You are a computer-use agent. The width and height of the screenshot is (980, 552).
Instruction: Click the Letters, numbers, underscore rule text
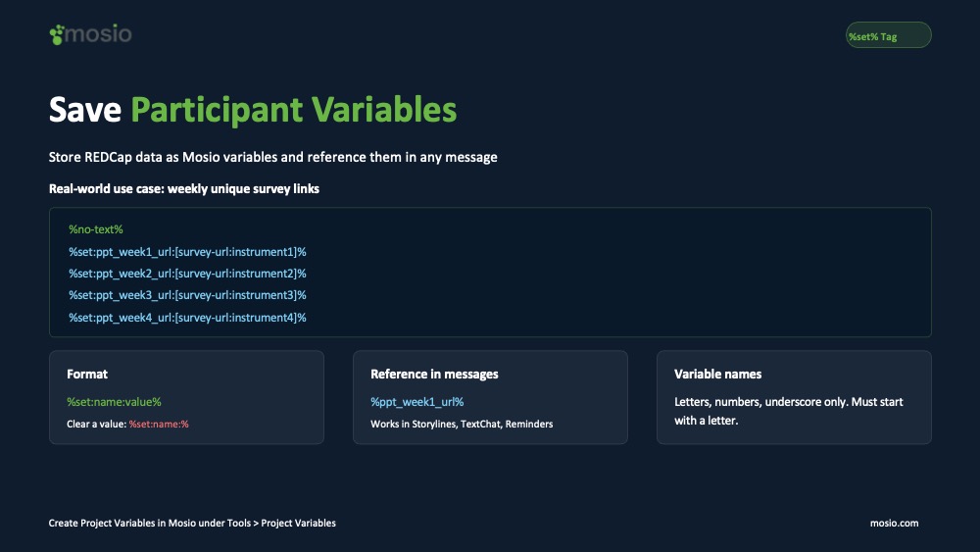pyautogui.click(x=789, y=411)
